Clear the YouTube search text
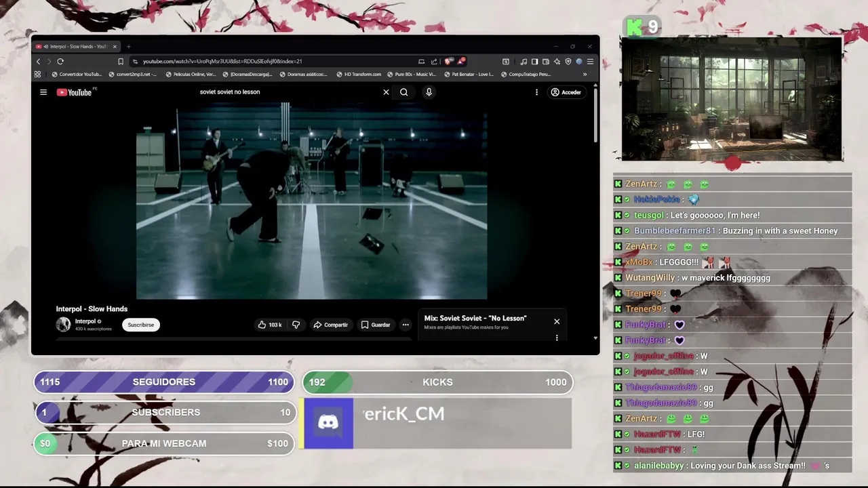The width and height of the screenshot is (868, 488). click(x=386, y=92)
